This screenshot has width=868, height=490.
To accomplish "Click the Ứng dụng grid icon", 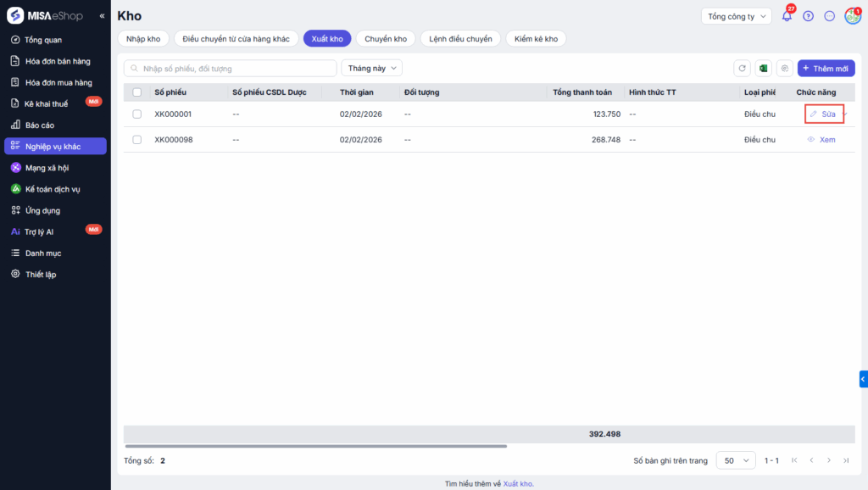I will click(15, 210).
